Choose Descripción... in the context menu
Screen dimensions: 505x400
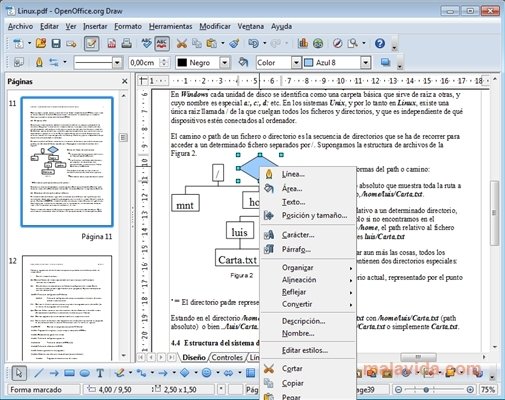pos(308,321)
